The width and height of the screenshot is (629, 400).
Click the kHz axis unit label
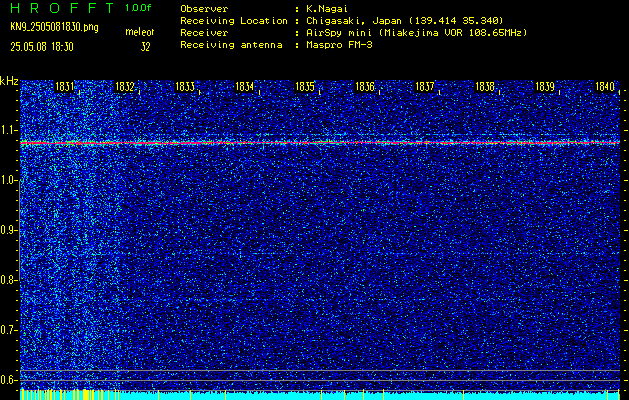tap(9, 81)
